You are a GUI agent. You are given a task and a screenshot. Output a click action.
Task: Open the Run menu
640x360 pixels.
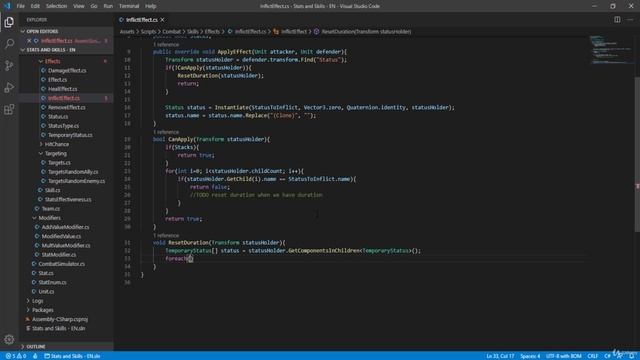[x=108, y=6]
